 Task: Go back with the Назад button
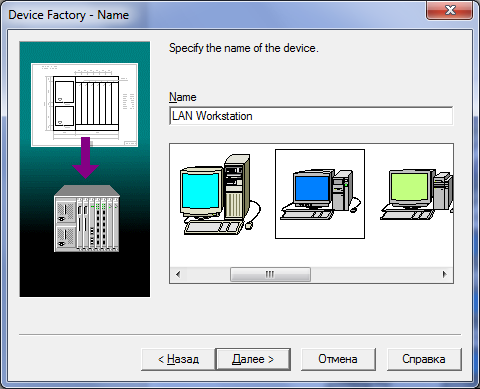[x=178, y=359]
